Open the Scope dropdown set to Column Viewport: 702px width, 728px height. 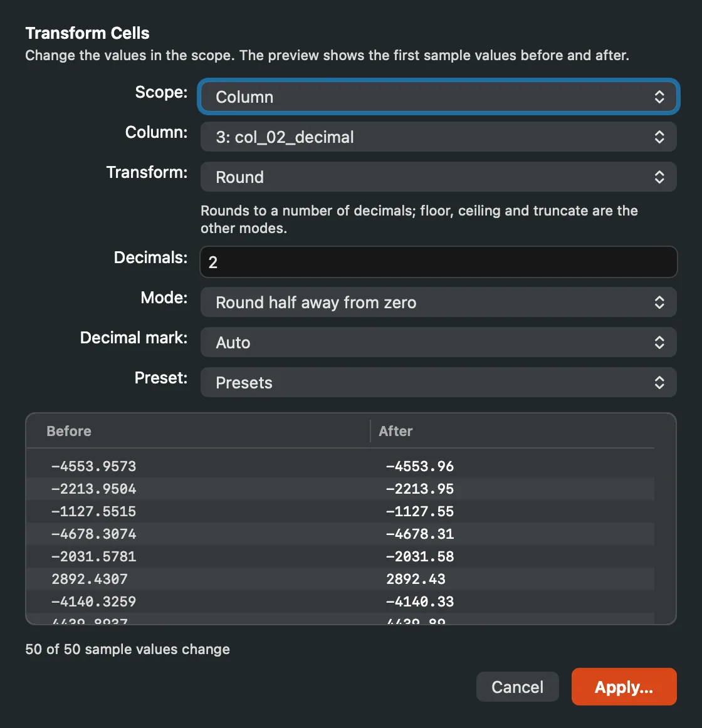click(438, 96)
